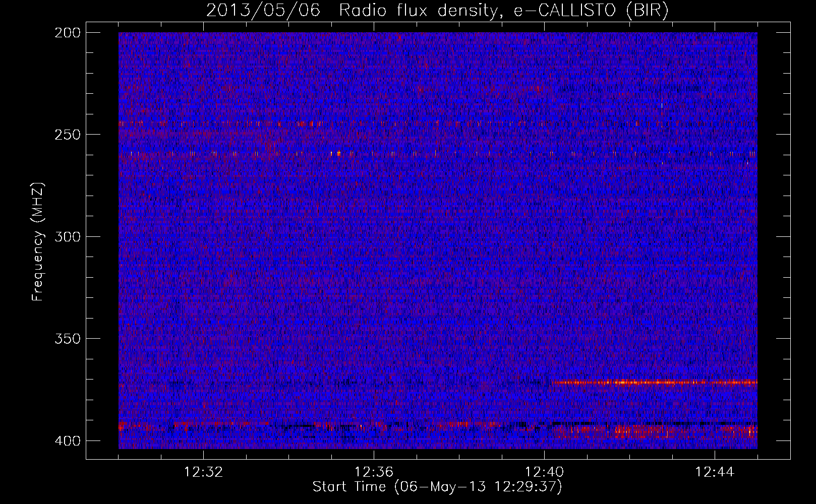816x504 pixels.
Task: Click the 'Start Time (06-May-13 12:29:37)' axis label
Action: (x=437, y=487)
